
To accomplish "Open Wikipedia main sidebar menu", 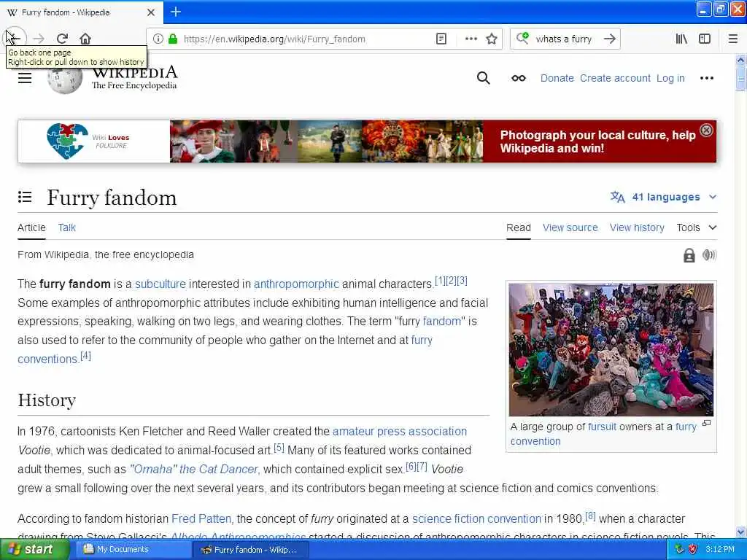I will pos(25,78).
